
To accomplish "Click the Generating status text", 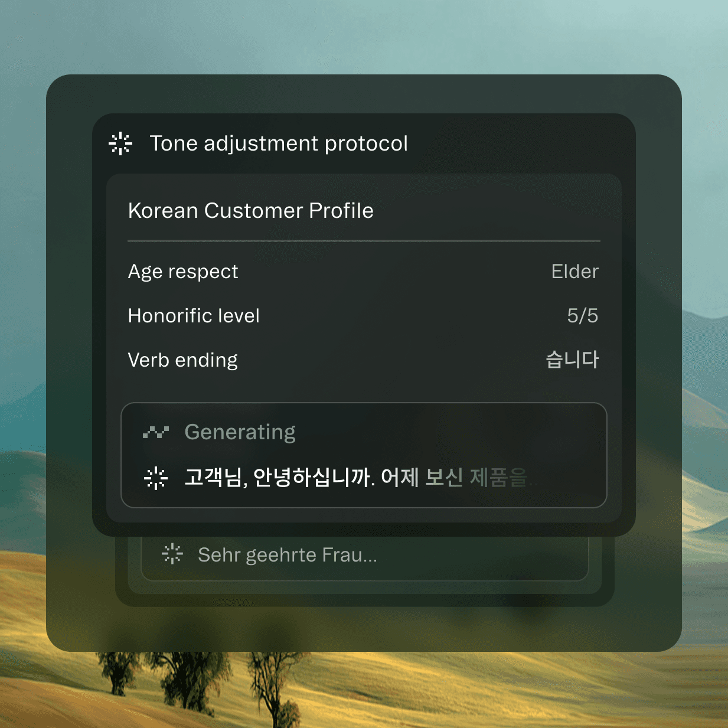I will [240, 432].
